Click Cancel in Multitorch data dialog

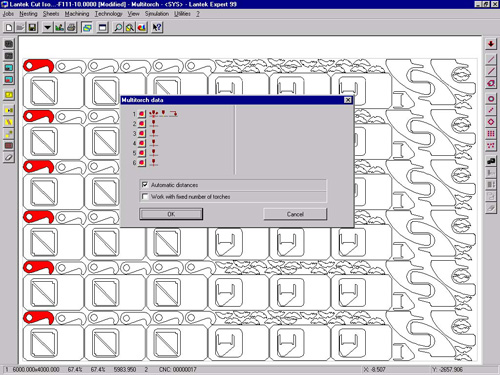(x=295, y=214)
